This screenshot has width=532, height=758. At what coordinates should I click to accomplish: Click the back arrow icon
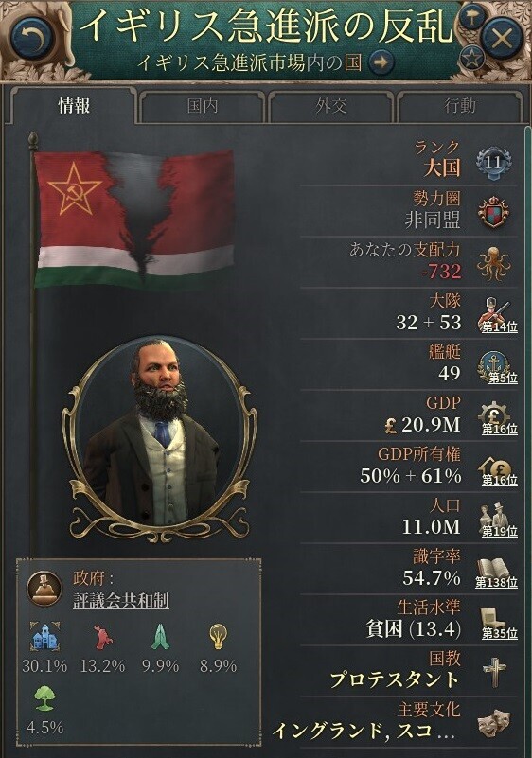tap(32, 37)
